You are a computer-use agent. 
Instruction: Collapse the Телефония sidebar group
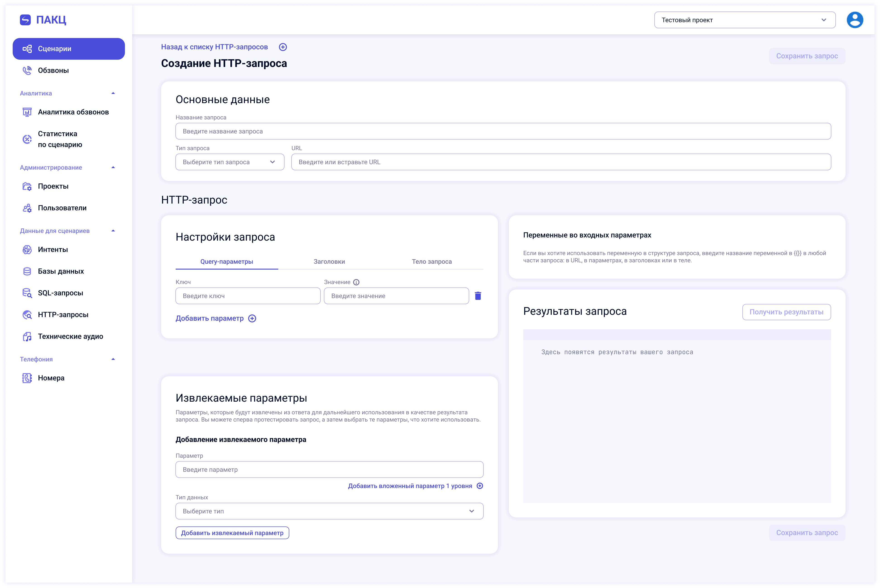click(113, 359)
